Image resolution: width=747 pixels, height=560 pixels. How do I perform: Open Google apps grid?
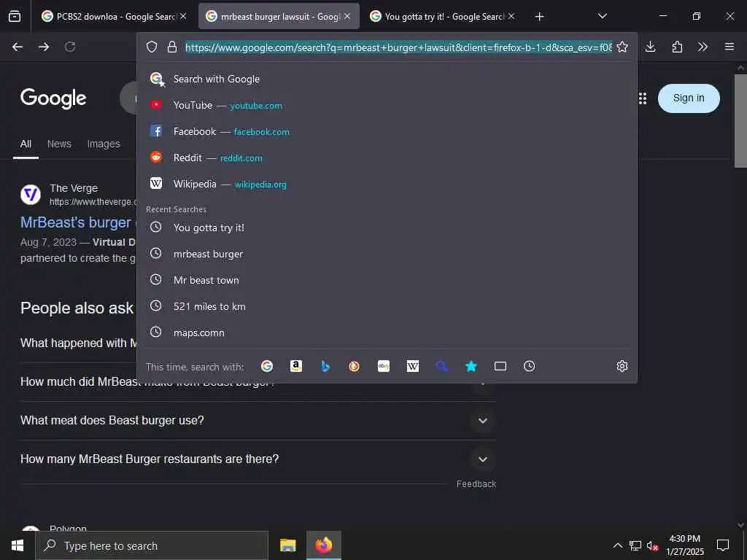point(643,98)
